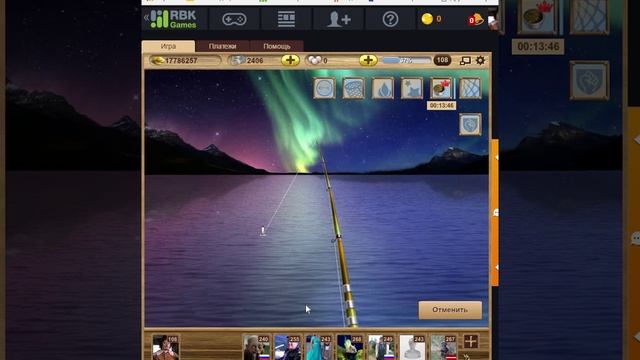
Task: Toggle the chat window icon next to the gear
Action: coord(465,61)
